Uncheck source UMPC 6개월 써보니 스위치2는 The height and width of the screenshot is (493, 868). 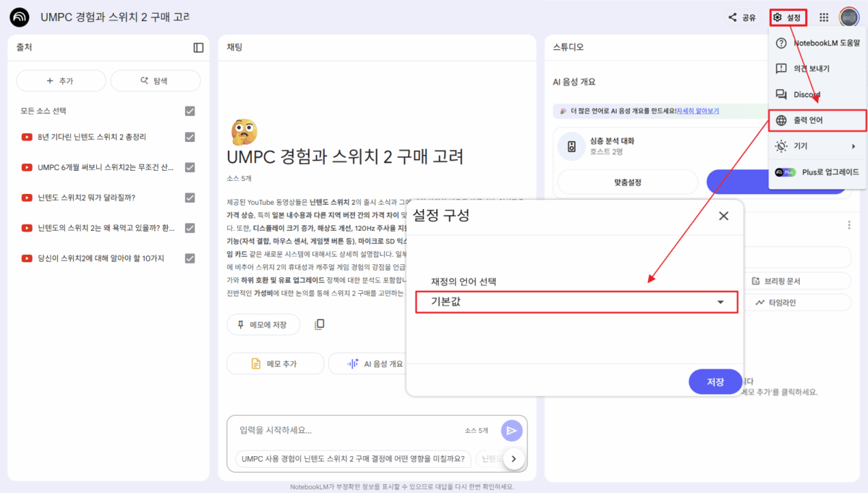point(190,167)
